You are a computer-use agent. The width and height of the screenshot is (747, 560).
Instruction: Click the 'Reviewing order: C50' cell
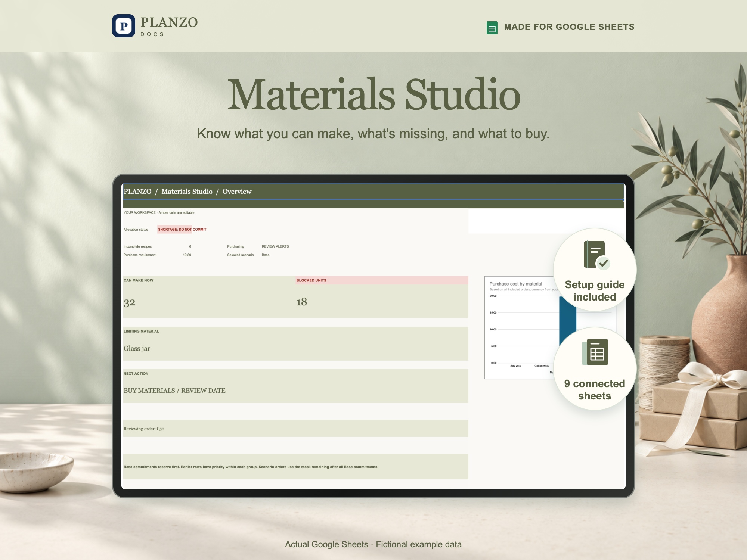pos(295,429)
